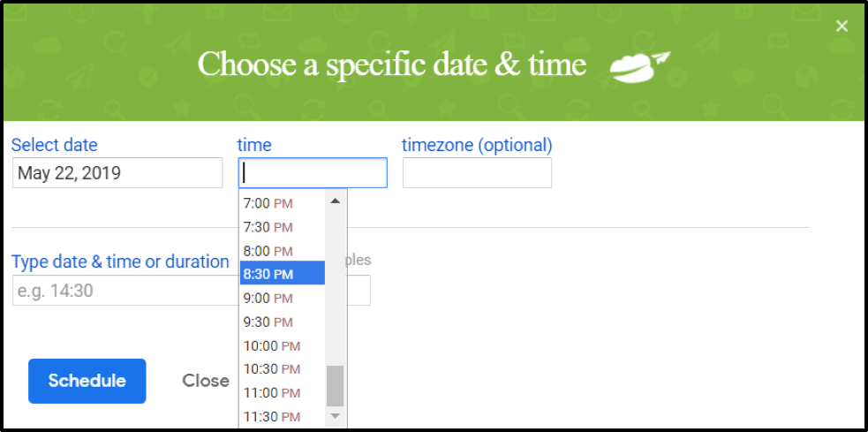The width and height of the screenshot is (868, 432).
Task: Choose the 8:00 PM option
Action: click(281, 251)
